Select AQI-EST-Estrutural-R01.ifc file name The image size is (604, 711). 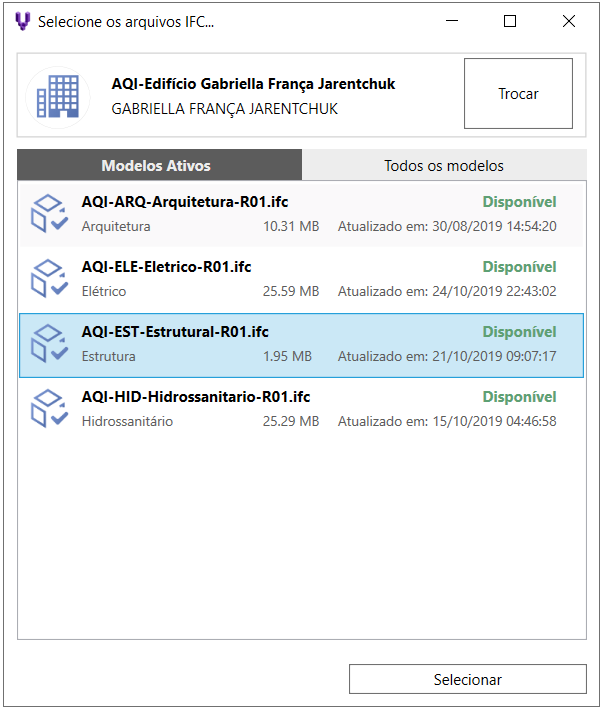click(175, 331)
